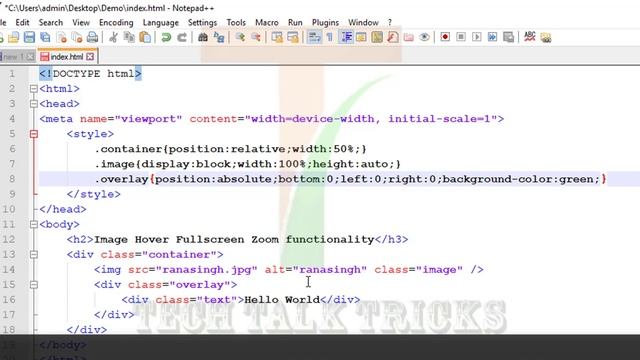Toggle Word wrap toolbar icon

[314, 38]
